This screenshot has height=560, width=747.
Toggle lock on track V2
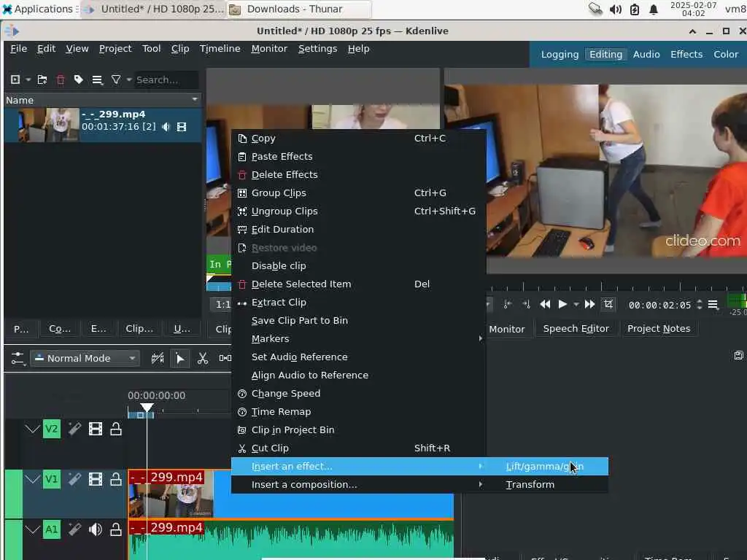pos(116,429)
